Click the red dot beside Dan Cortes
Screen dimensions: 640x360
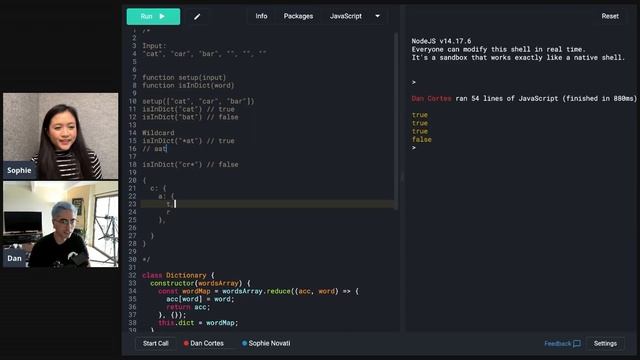click(186, 343)
